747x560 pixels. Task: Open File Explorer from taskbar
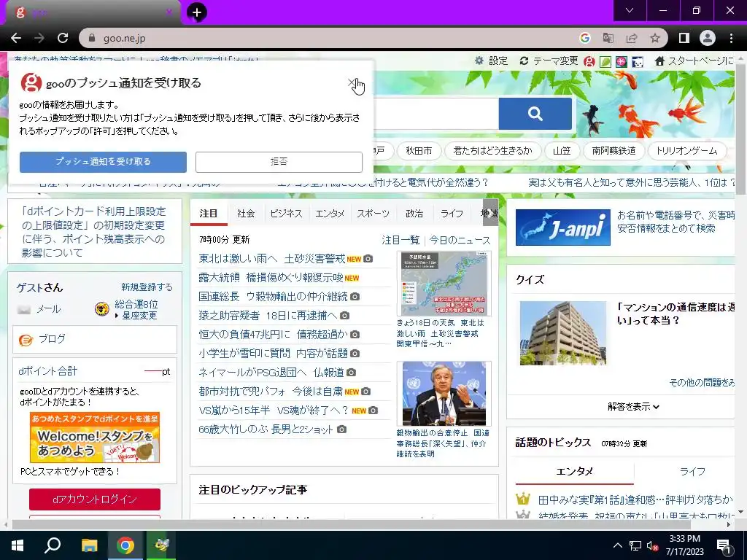tap(89, 545)
